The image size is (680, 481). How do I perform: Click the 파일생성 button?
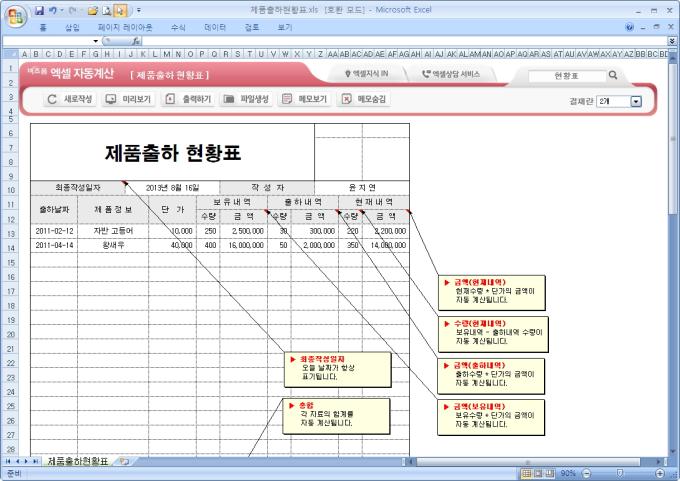click(x=246, y=99)
